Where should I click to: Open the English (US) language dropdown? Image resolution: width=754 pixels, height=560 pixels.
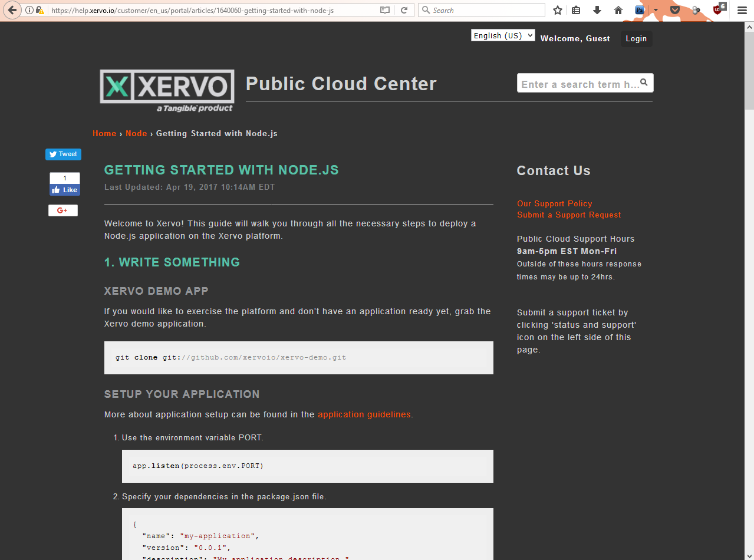(503, 35)
